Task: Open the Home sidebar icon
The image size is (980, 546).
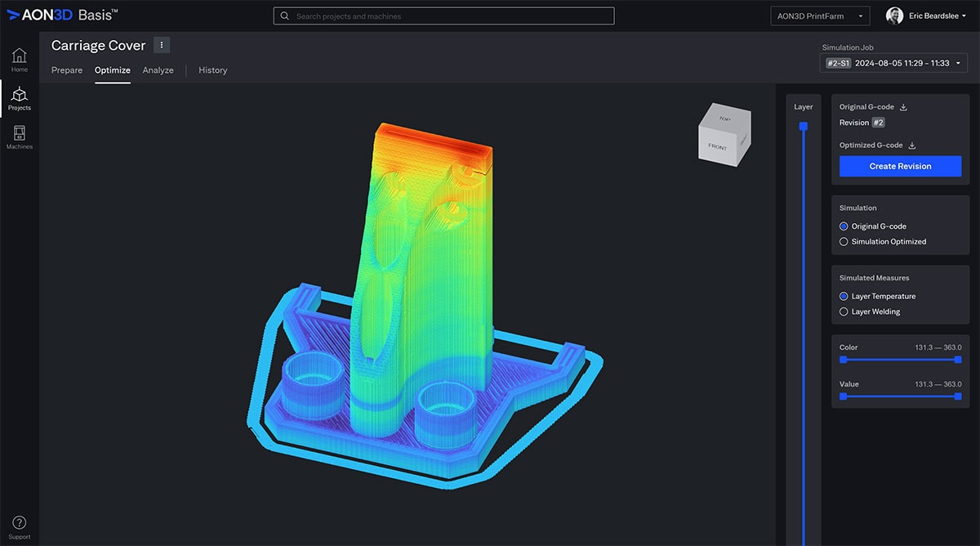Action: 19,56
